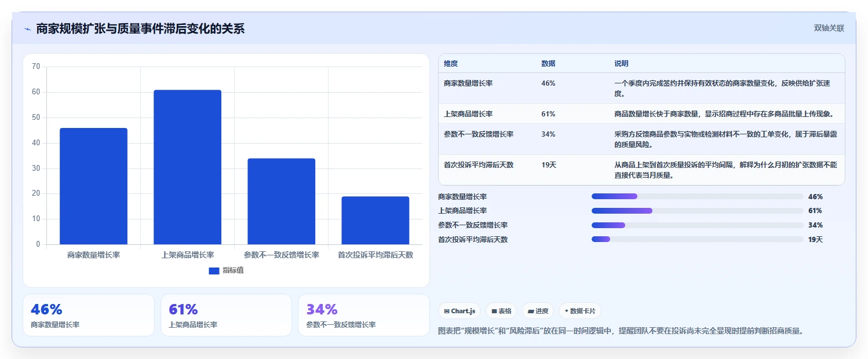This screenshot has height=359, width=868.
Task: Click the 61% value in the table
Action: point(548,114)
